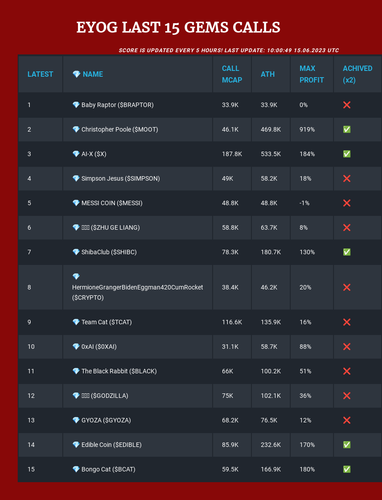
Task: Click the green checkmark for Christopher Poole
Action: point(347,129)
